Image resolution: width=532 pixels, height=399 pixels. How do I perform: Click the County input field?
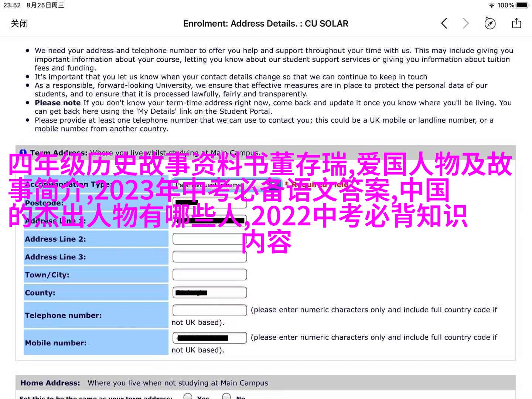coord(209,292)
